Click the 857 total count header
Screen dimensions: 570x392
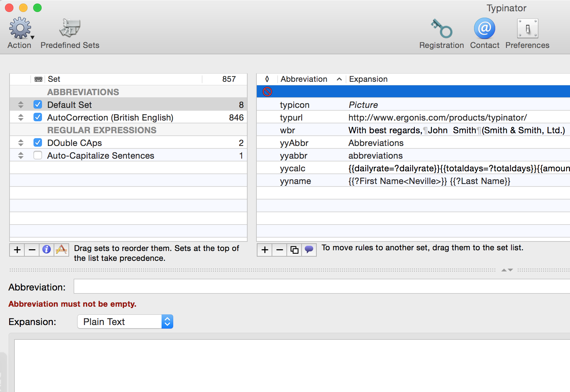tap(229, 79)
